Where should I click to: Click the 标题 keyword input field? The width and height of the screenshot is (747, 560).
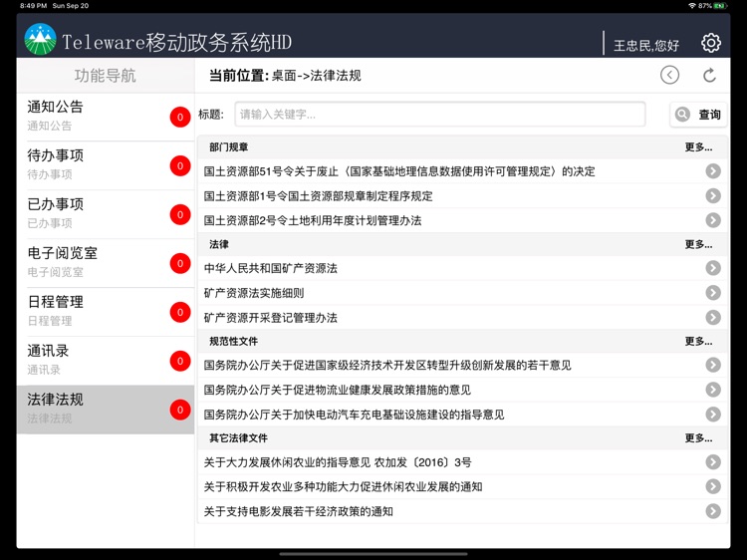click(439, 115)
